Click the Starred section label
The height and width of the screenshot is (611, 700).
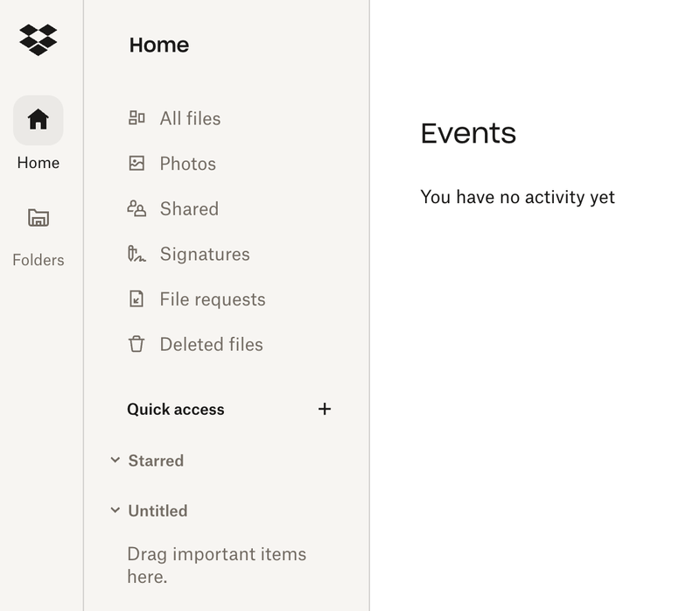coord(156,460)
